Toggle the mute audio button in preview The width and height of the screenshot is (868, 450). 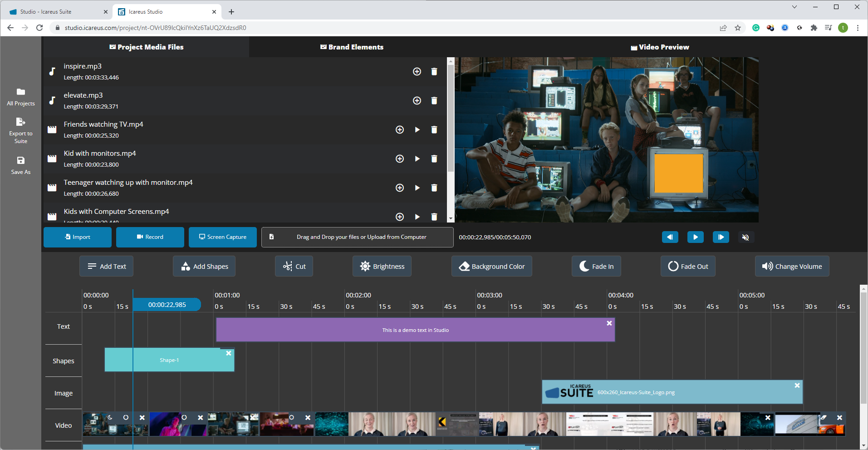click(x=745, y=237)
